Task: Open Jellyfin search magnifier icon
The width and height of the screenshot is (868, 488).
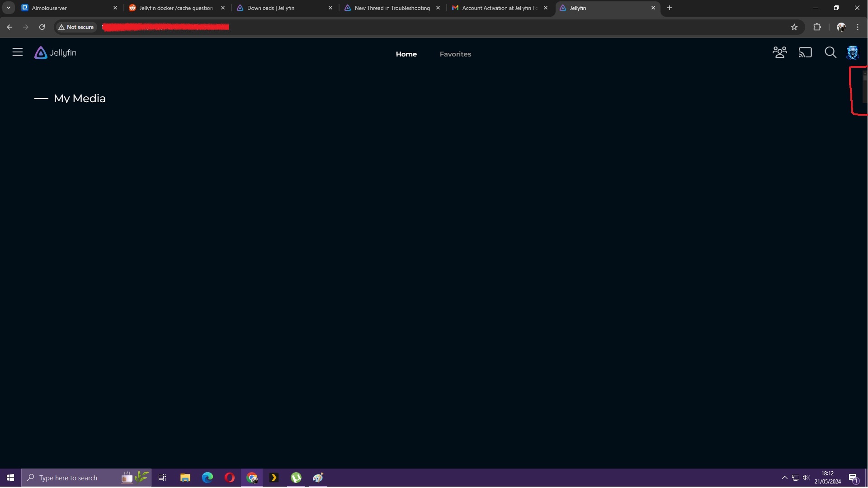Action: (x=830, y=53)
